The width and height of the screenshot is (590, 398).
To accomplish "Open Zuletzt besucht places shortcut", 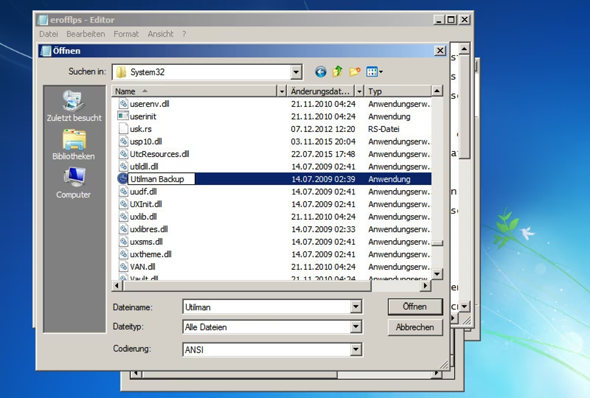I will tap(74, 106).
